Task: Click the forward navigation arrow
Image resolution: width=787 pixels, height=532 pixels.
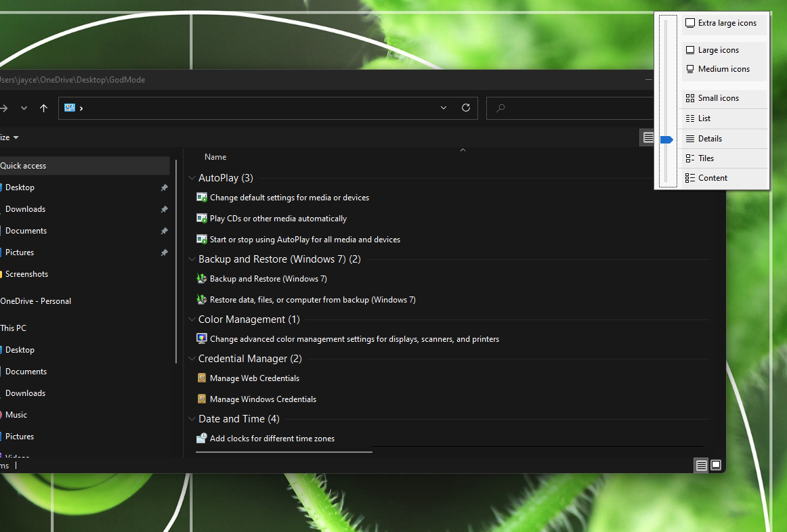Action: (x=3, y=108)
